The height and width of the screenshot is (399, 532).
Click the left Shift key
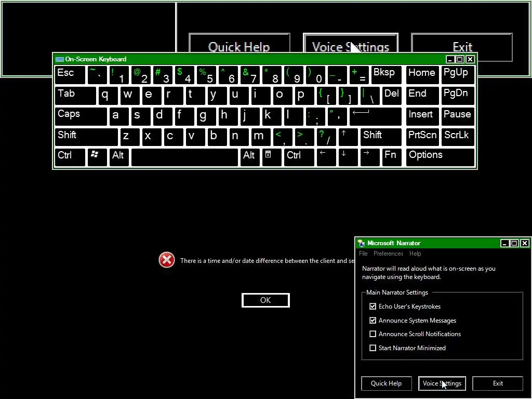pyautogui.click(x=86, y=137)
